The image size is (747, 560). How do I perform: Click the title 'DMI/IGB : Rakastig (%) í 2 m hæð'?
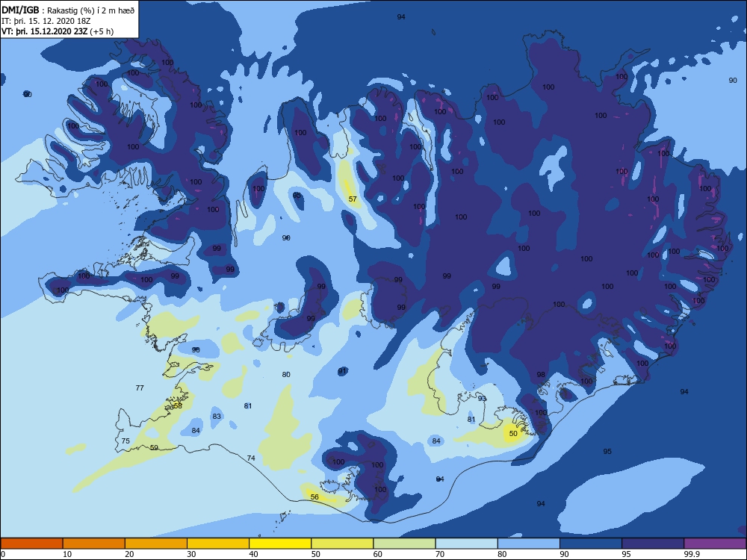point(69,10)
